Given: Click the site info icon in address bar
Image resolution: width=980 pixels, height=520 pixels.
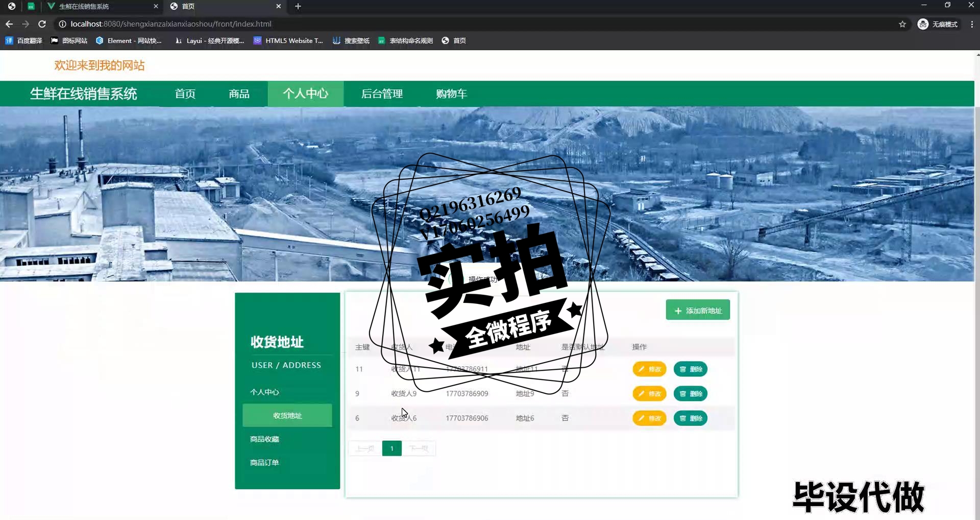Looking at the screenshot, I should pos(62,24).
